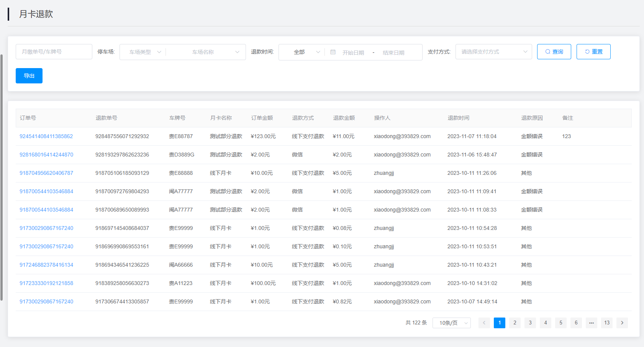
Task: Click the 查询 search button
Action: pos(554,52)
